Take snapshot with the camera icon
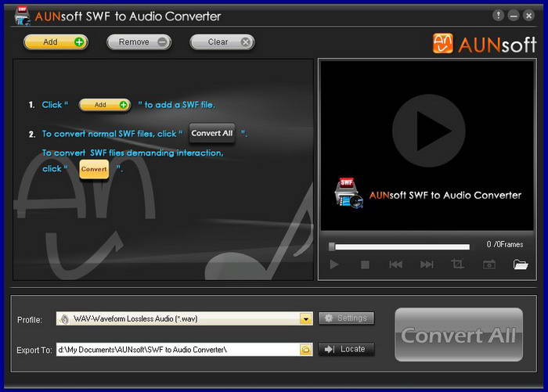Viewport: 548px width, 392px height. pos(489,264)
